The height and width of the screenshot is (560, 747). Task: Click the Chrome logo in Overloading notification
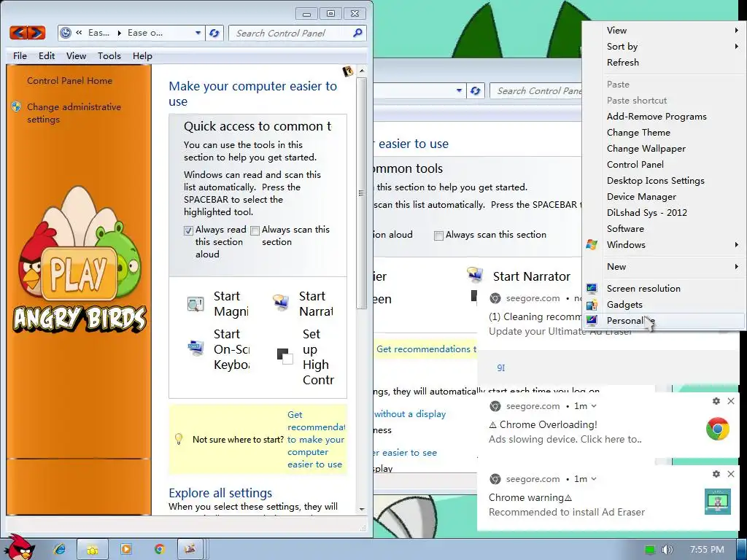[x=718, y=429]
